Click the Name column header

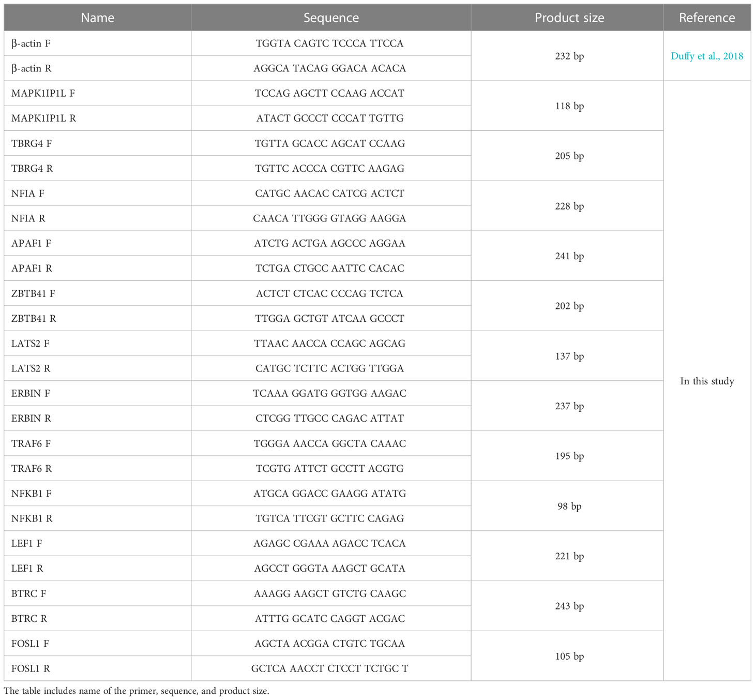coord(97,18)
